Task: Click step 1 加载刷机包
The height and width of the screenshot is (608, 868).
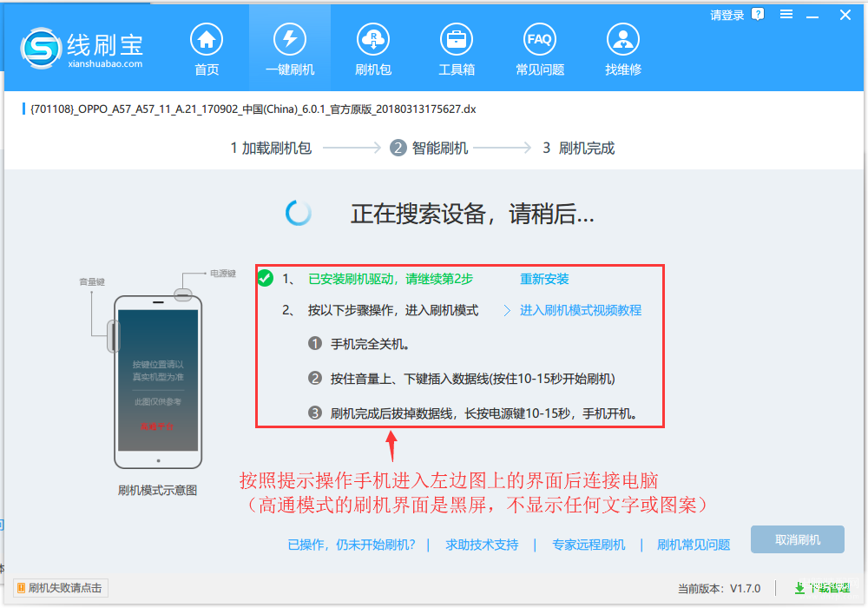Action: point(271,149)
